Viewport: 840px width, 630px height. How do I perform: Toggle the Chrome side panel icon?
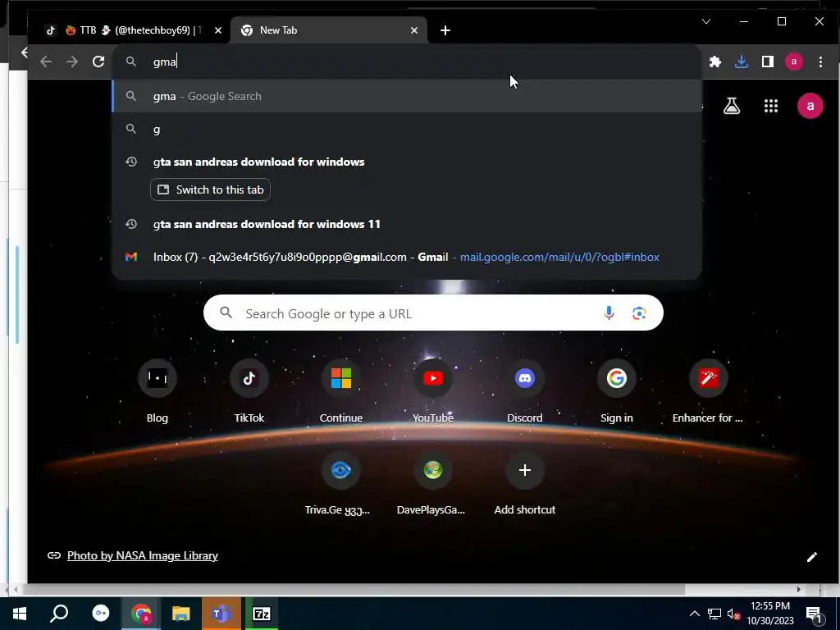click(x=768, y=62)
